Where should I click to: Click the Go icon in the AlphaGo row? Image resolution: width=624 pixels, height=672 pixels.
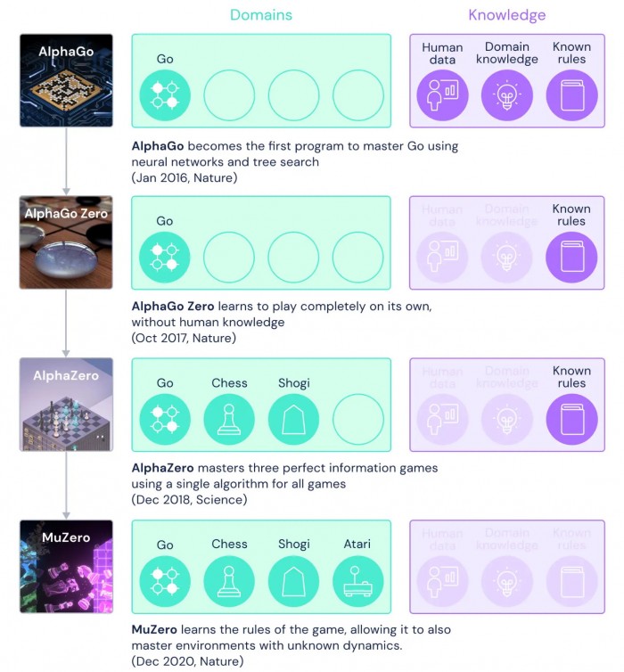tap(165, 95)
